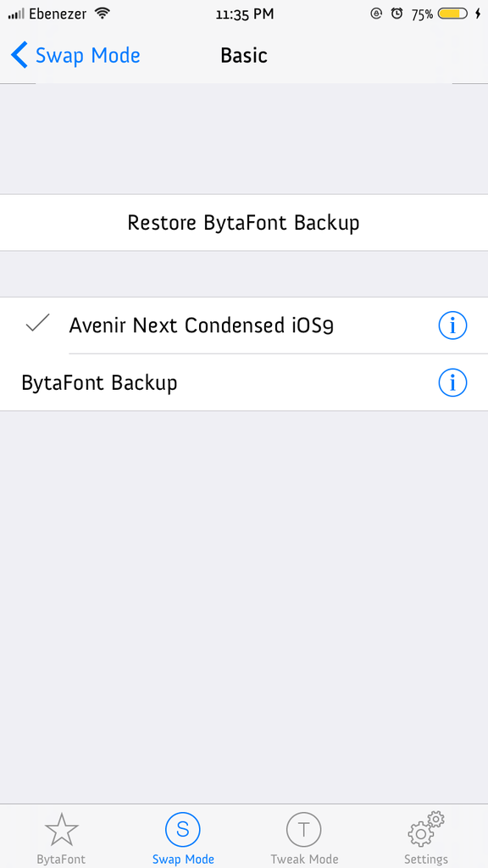Tap the orientation lock status icon
Image resolution: width=488 pixels, height=868 pixels.
click(x=376, y=14)
